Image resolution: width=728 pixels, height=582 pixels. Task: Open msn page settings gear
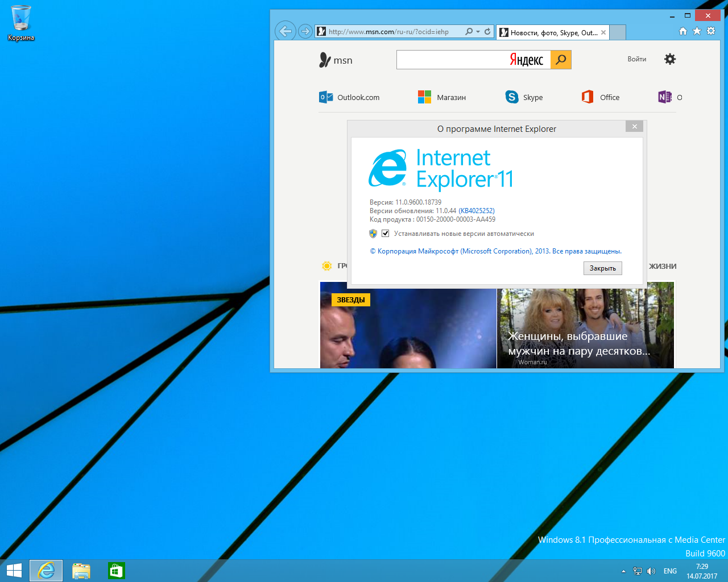(670, 59)
